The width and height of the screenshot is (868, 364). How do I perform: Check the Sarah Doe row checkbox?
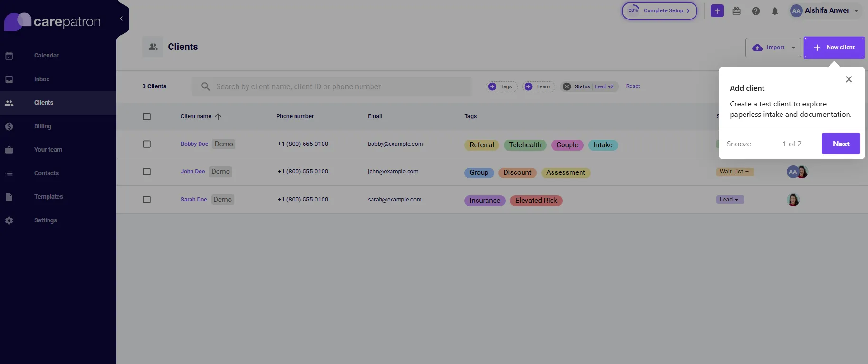click(x=147, y=200)
